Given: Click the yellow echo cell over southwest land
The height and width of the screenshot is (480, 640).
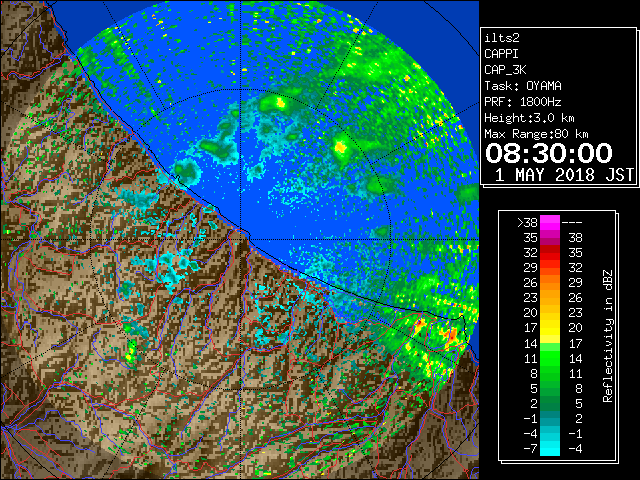Looking at the screenshot, I should coord(131,352).
